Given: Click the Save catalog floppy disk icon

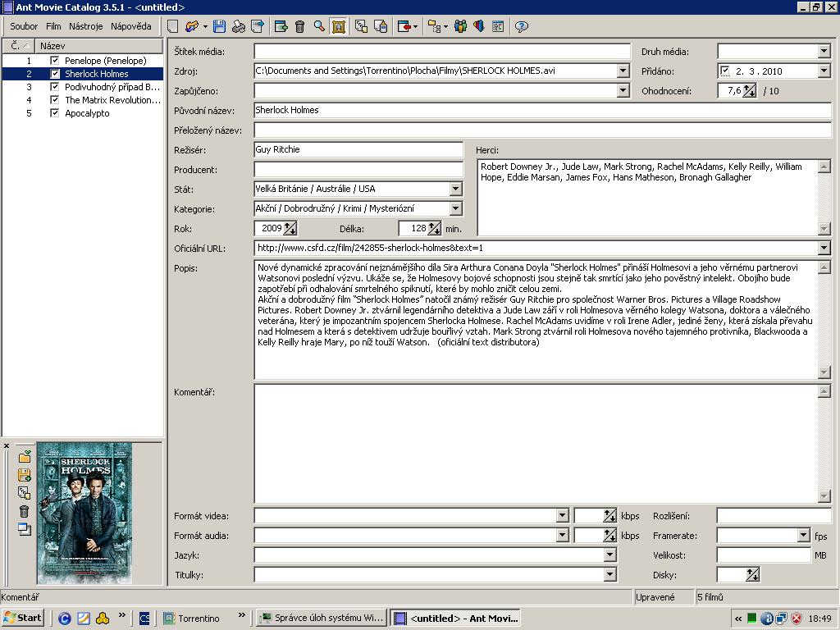Looking at the screenshot, I should 219,27.
